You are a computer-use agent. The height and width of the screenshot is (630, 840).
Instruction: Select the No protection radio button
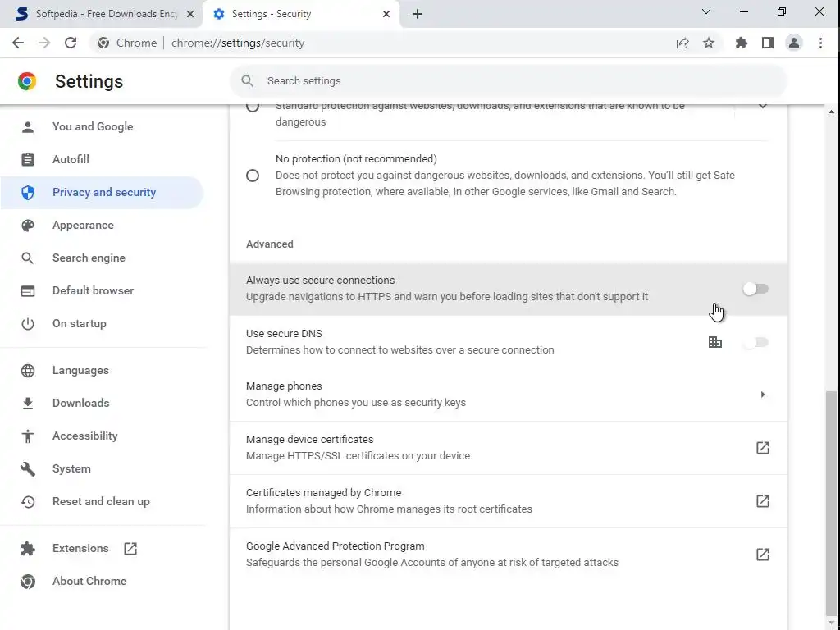point(253,176)
